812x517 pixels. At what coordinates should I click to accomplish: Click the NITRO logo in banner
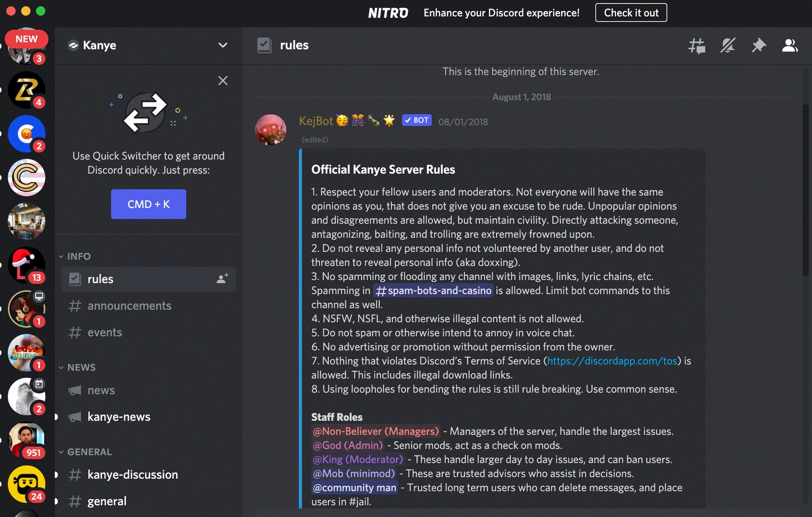(x=388, y=13)
